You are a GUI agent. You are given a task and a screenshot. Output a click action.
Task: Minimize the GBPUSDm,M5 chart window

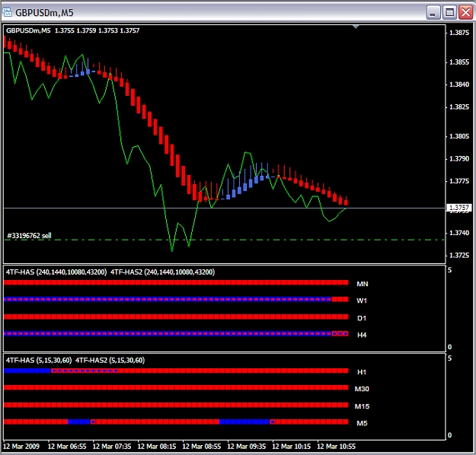[433, 13]
